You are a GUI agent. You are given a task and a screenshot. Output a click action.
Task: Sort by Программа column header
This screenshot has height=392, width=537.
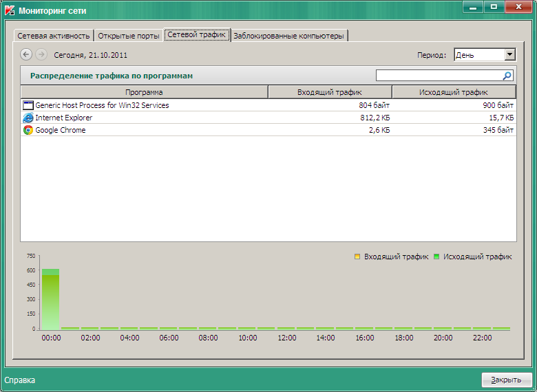coord(144,91)
